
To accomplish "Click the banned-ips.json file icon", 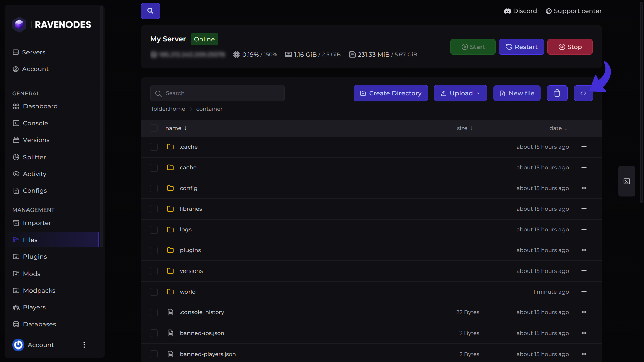I will coord(170,333).
